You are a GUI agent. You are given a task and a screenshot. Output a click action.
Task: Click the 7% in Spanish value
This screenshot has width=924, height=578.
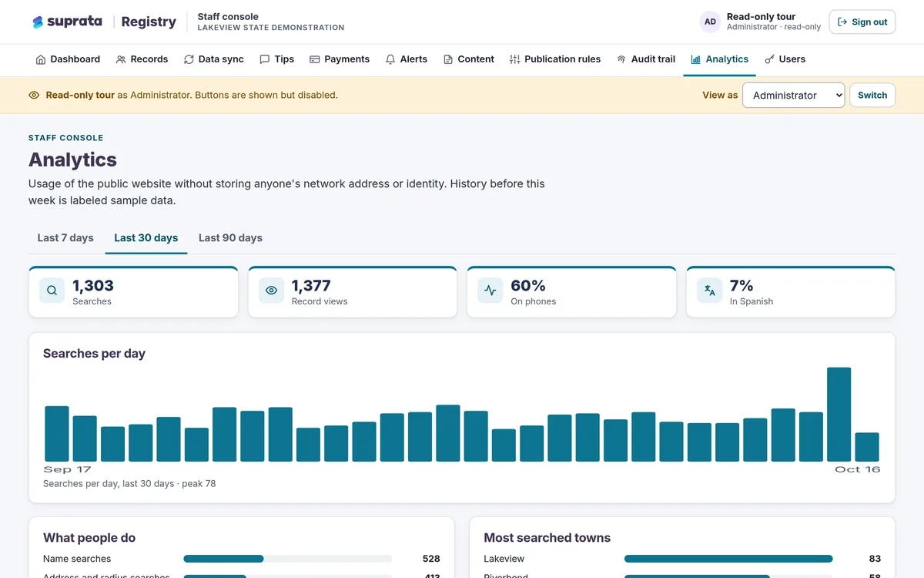(742, 285)
